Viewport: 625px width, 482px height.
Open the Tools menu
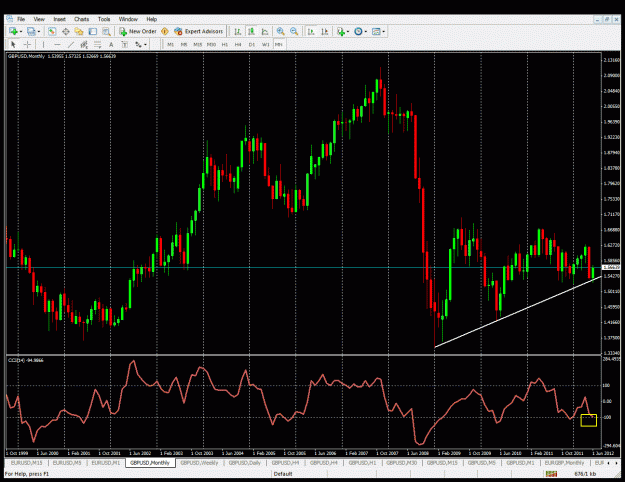tap(104, 19)
